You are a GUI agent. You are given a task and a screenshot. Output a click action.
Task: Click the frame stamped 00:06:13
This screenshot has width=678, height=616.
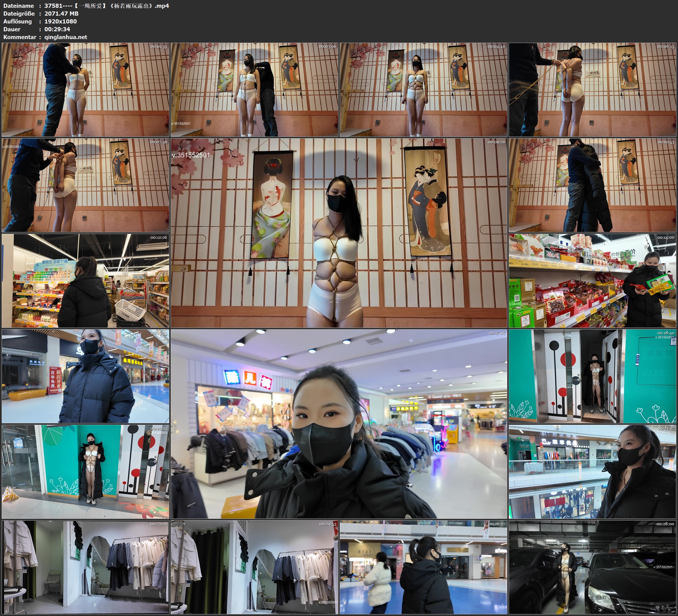[592, 89]
